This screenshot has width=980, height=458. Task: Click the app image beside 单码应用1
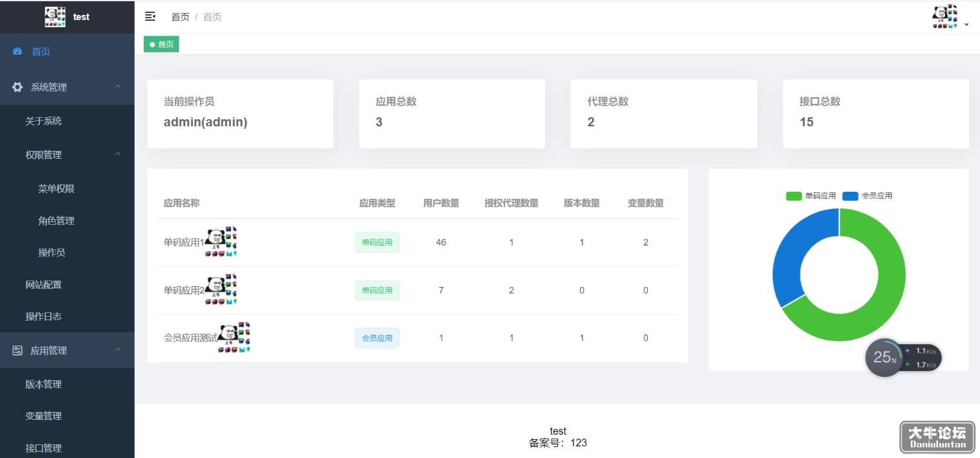[x=221, y=242]
